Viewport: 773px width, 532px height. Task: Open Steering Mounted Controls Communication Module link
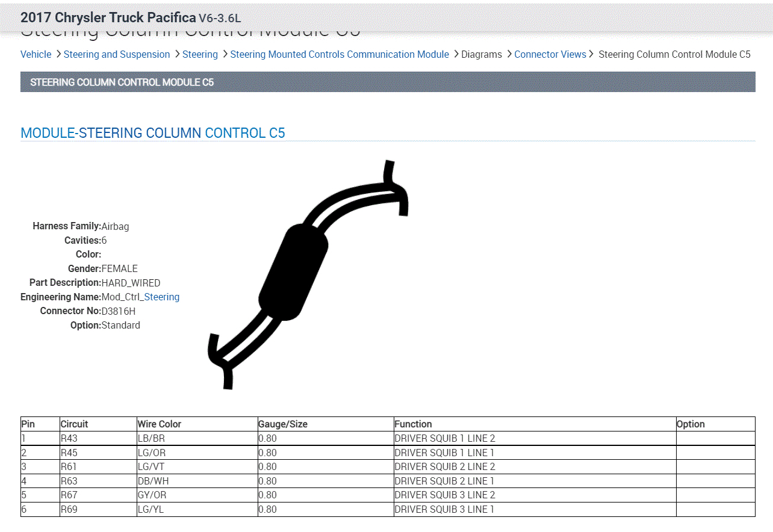click(x=340, y=54)
